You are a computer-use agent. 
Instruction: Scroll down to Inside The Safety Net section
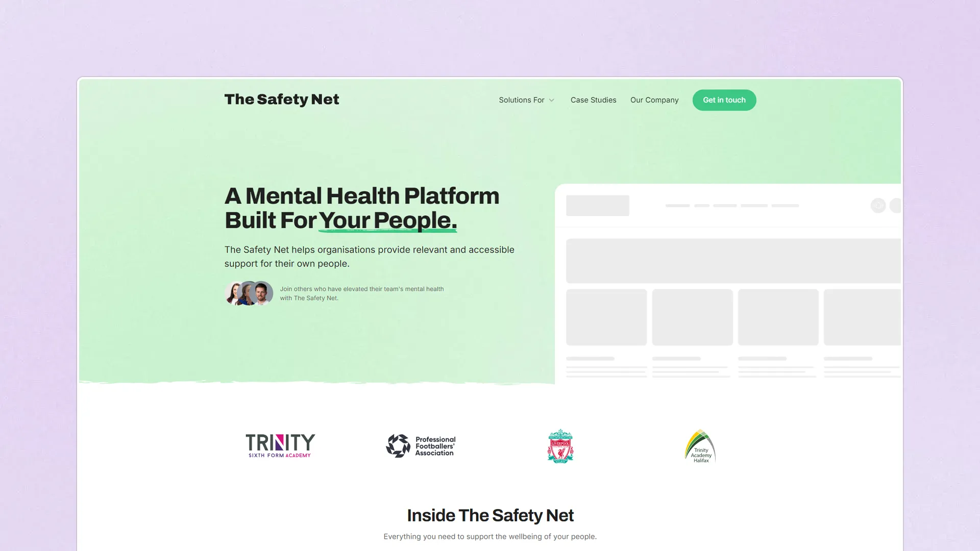click(489, 515)
